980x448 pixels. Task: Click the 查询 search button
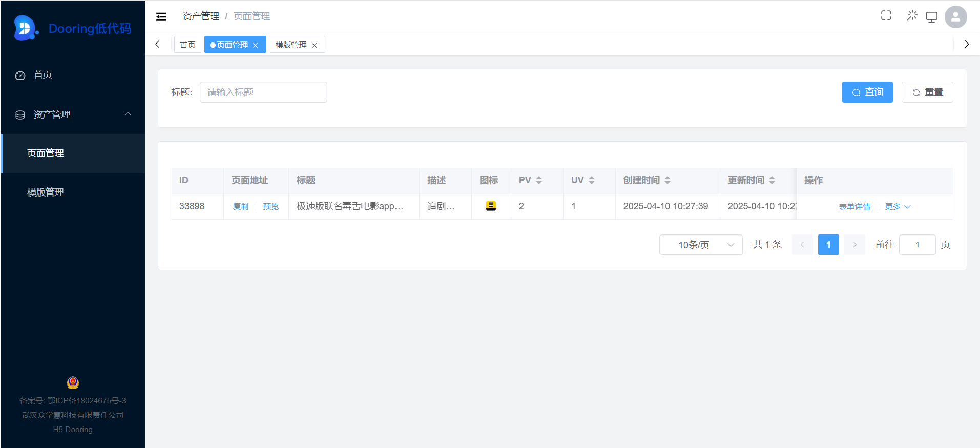[x=867, y=92]
